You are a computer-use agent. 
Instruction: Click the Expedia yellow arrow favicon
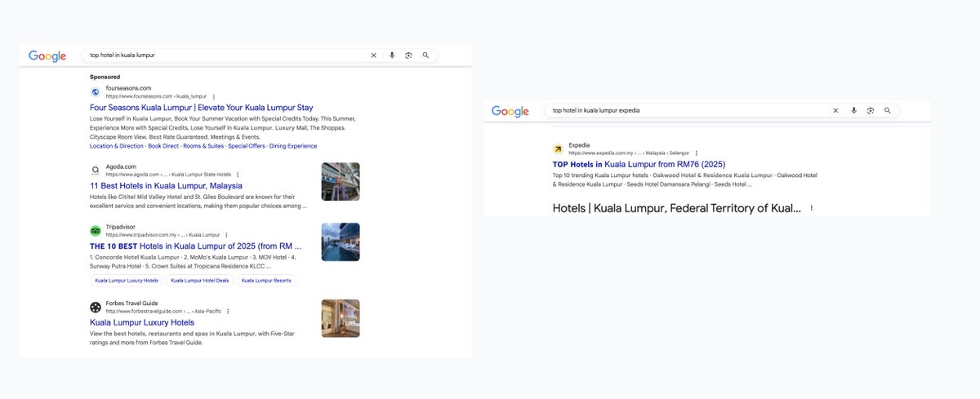[558, 149]
